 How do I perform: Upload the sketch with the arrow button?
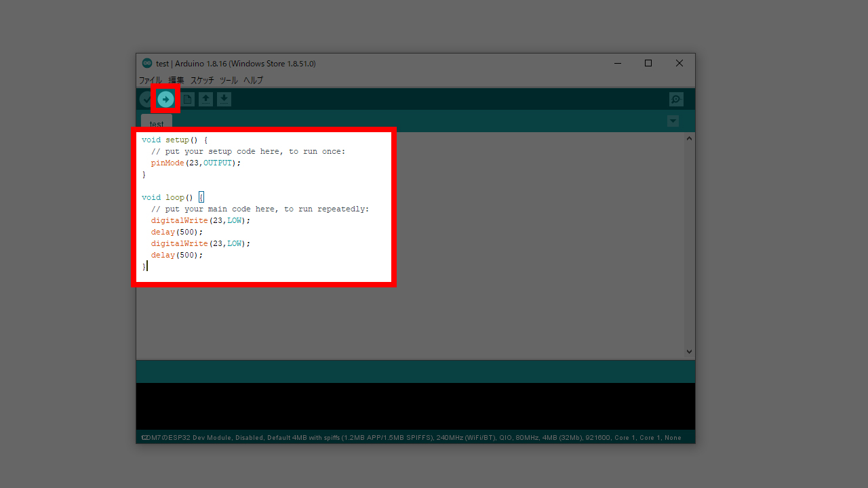click(165, 100)
